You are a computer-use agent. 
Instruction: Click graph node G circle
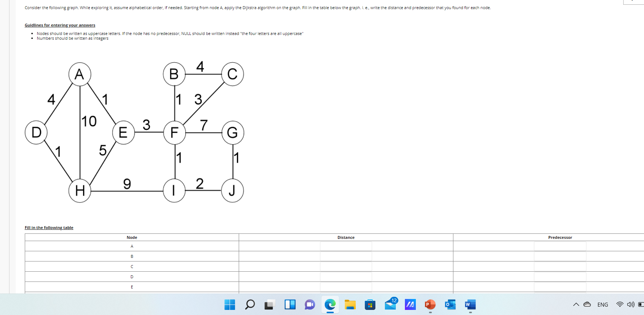tap(233, 133)
